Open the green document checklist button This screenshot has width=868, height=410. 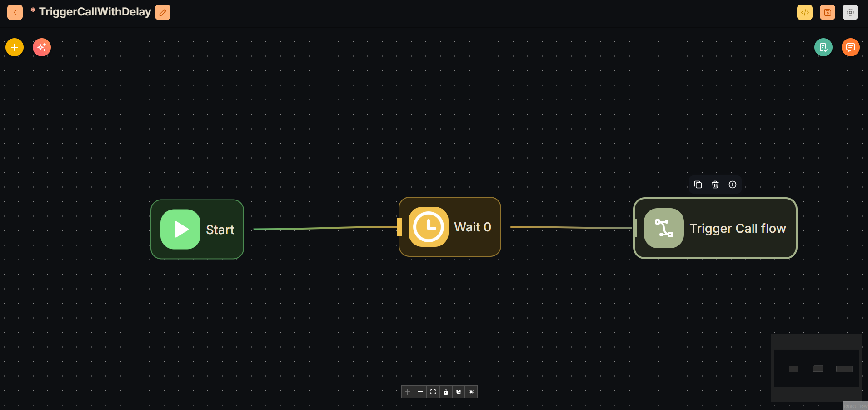tap(823, 47)
